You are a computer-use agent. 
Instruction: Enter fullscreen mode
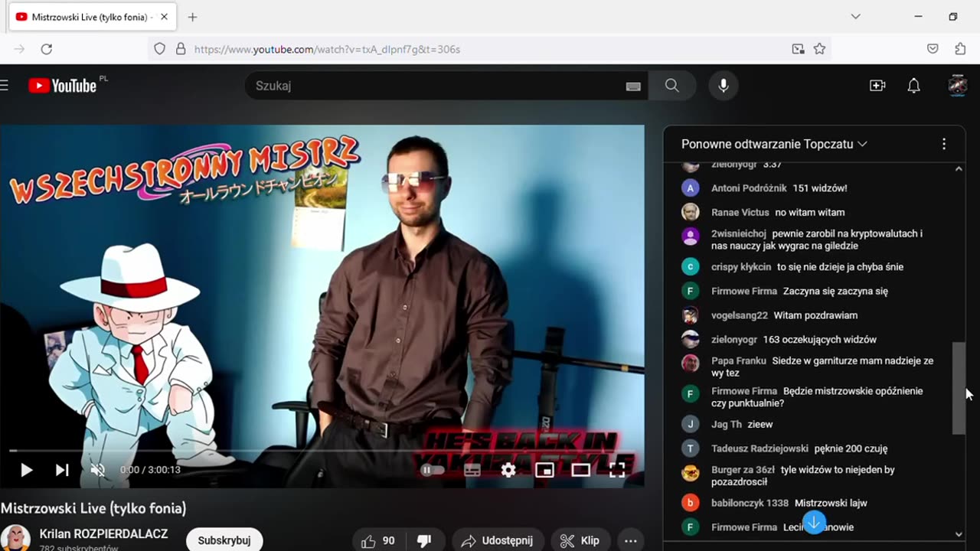pyautogui.click(x=617, y=470)
